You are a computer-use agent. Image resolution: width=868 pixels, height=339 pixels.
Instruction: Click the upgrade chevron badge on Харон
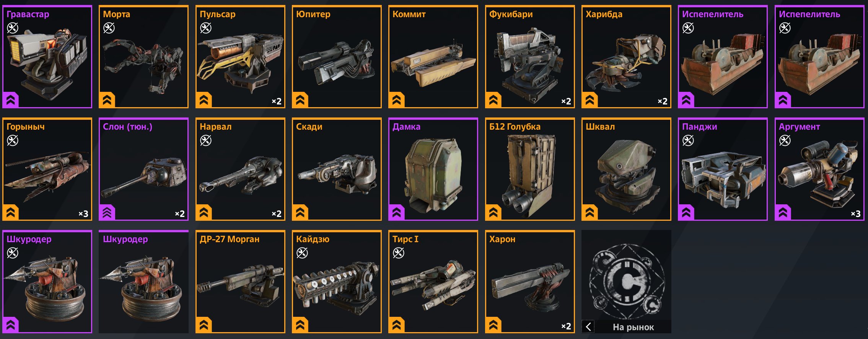click(x=493, y=325)
